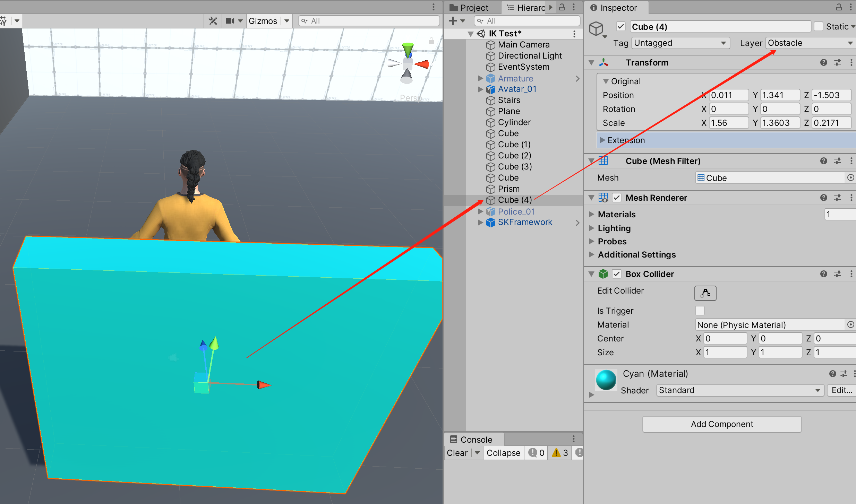
Task: Open the Layer Obstacle dropdown
Action: (810, 43)
